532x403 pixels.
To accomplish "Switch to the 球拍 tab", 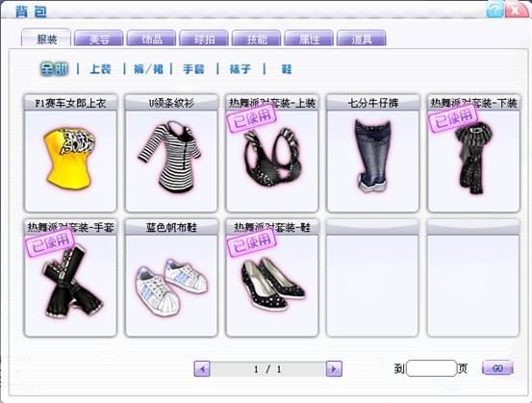I will click(204, 38).
